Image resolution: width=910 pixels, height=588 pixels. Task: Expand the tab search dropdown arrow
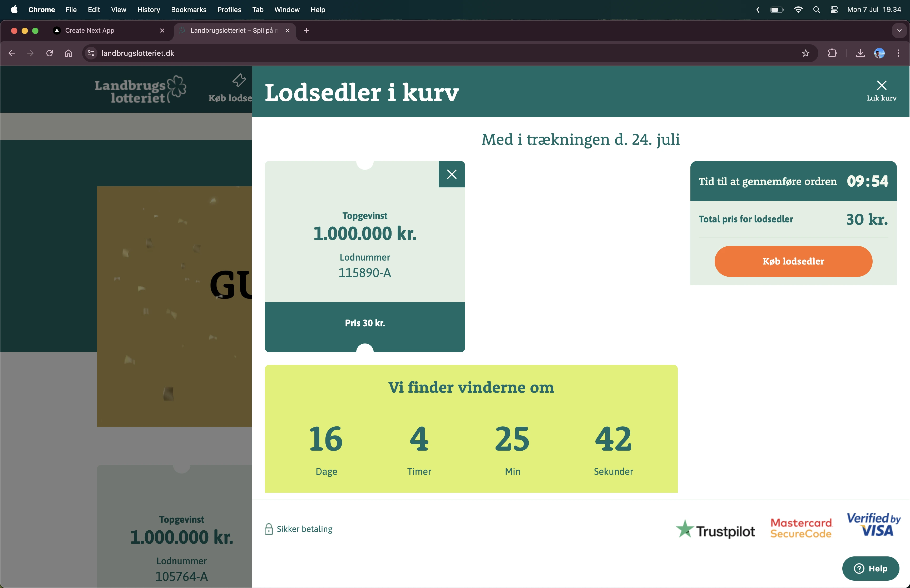click(x=899, y=31)
